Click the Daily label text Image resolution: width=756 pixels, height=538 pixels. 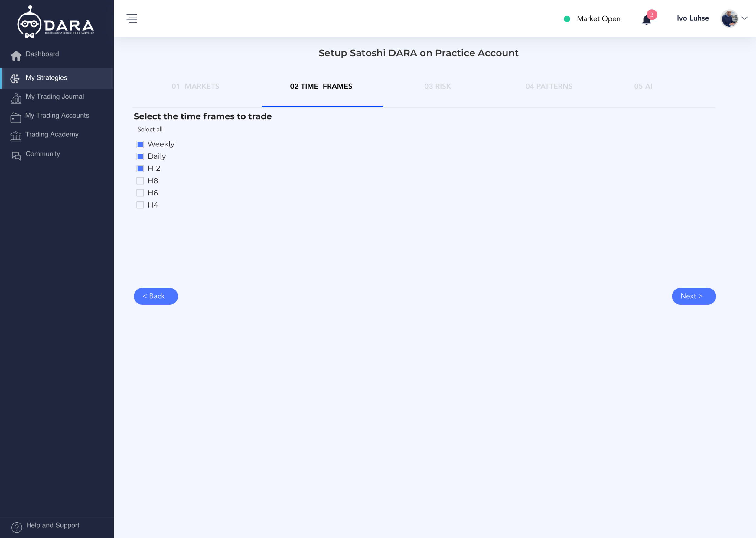click(157, 156)
